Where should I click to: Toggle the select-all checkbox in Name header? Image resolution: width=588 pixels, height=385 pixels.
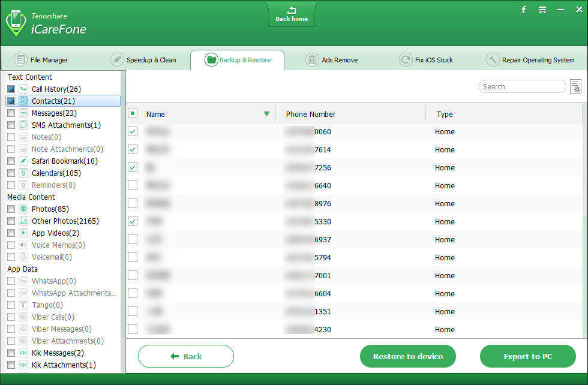click(133, 113)
